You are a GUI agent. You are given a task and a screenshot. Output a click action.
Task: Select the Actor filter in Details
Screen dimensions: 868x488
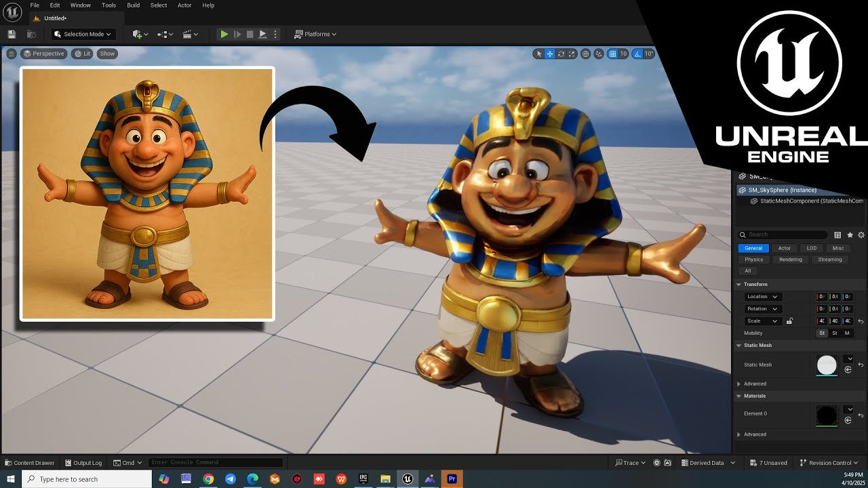(x=785, y=248)
